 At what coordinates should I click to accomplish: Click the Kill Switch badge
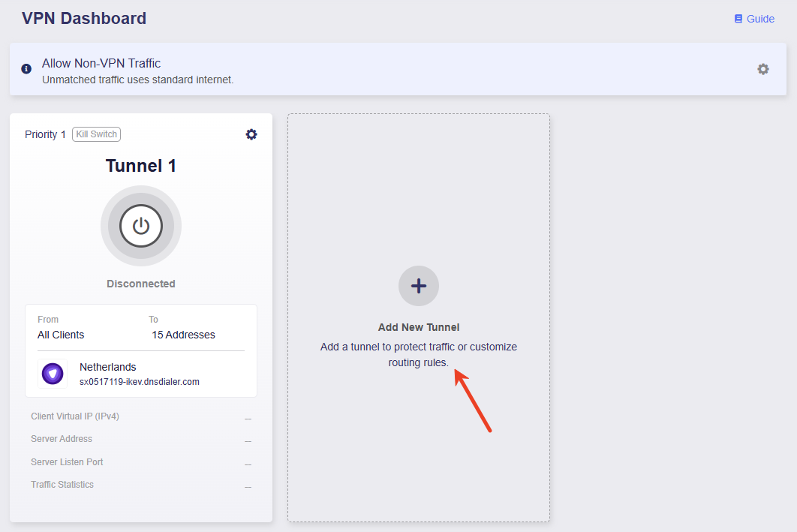(96, 134)
